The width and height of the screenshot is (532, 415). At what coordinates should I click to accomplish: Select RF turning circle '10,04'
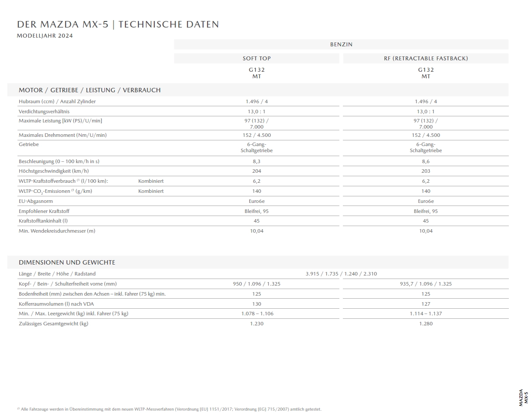tap(426, 231)
